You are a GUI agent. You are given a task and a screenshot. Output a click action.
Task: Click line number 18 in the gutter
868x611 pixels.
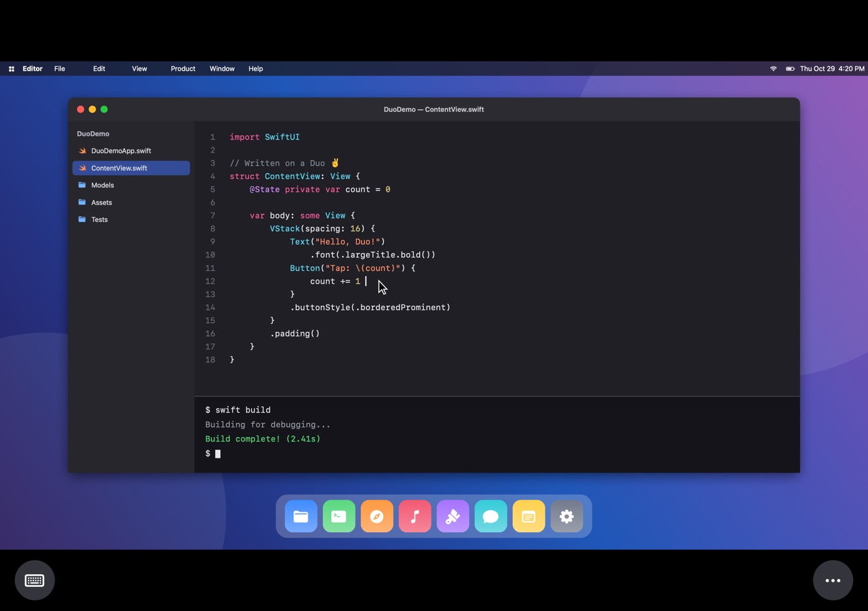[x=210, y=360]
